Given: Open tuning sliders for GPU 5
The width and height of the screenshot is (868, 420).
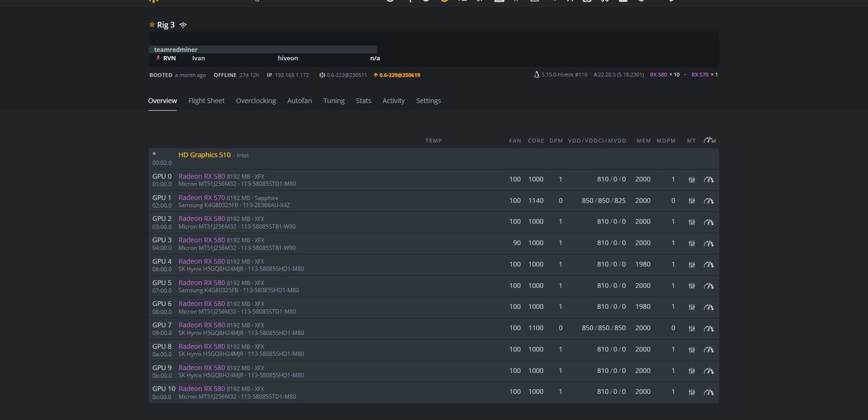Looking at the screenshot, I should tap(692, 286).
